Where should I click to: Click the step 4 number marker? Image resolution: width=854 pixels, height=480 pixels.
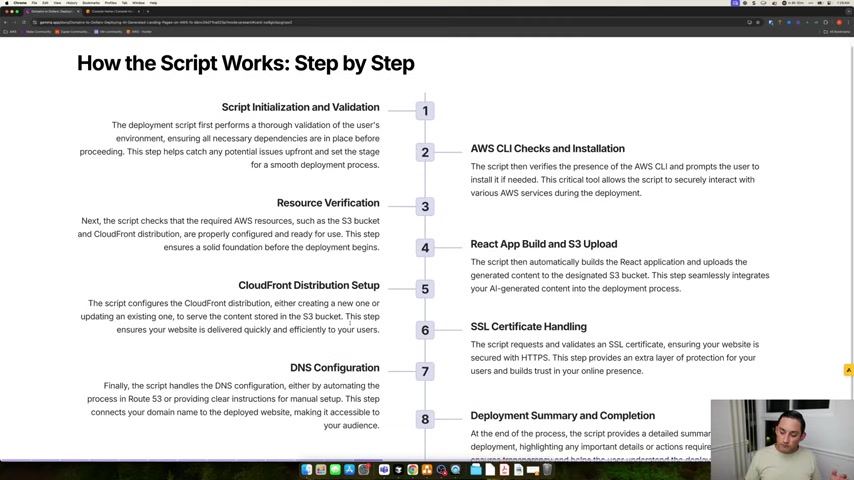tap(425, 248)
